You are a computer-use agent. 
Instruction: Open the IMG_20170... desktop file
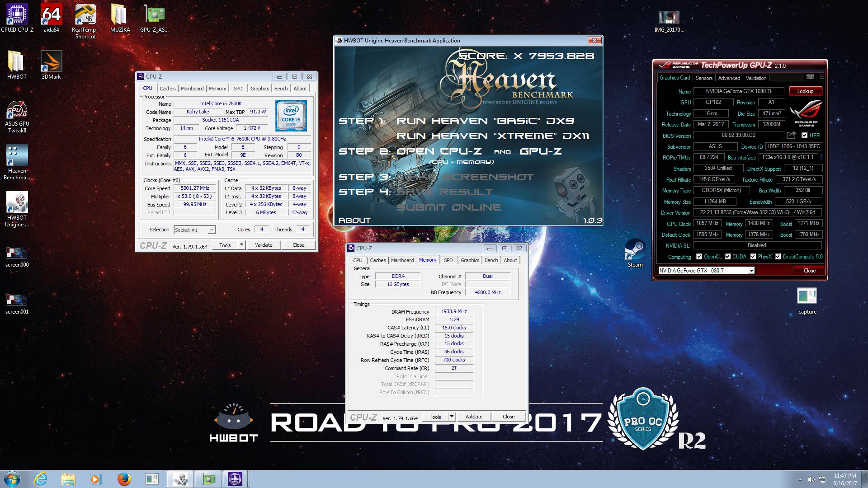click(669, 21)
